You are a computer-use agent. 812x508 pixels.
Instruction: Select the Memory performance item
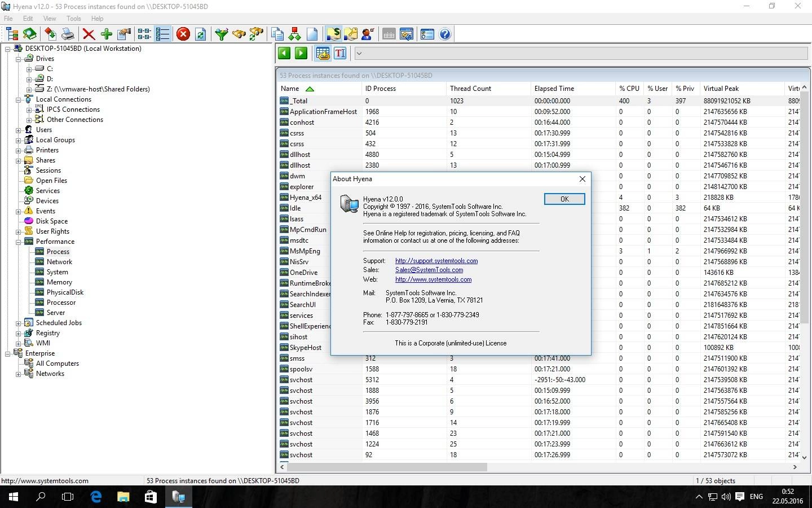click(x=59, y=282)
